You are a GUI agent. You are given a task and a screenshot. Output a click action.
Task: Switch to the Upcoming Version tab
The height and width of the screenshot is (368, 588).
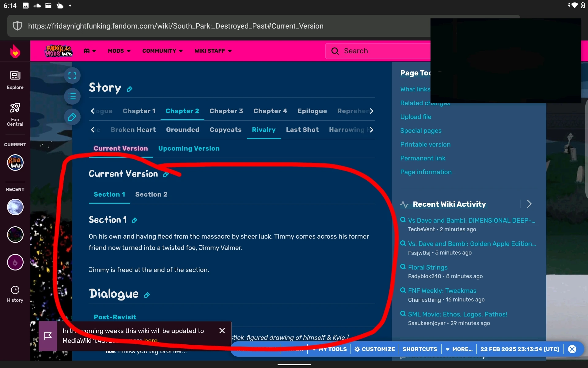[189, 148]
